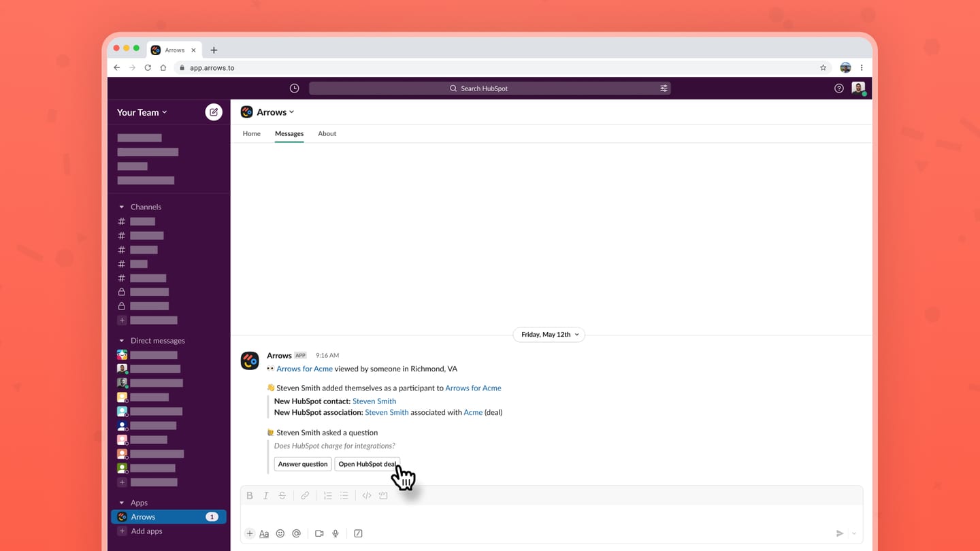The width and height of the screenshot is (980, 551).
Task: Open the emoji picker
Action: (x=280, y=534)
